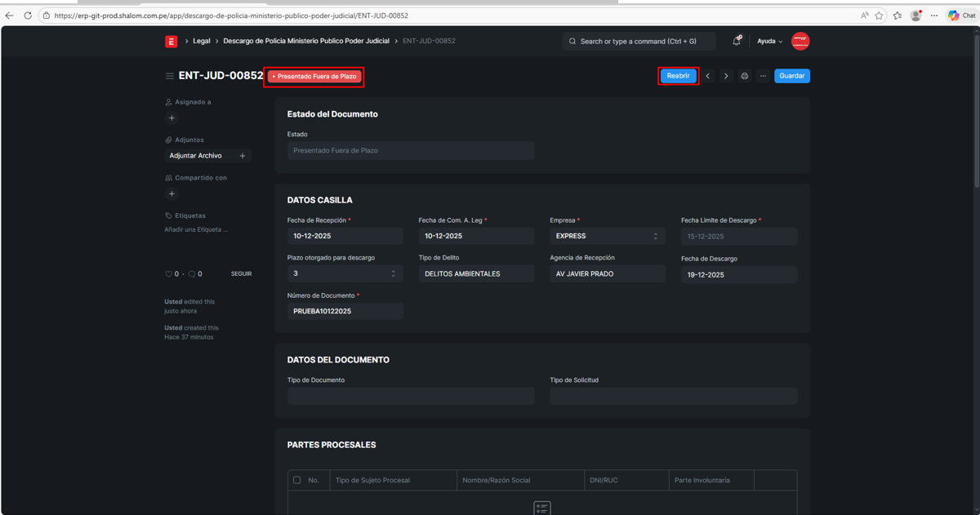Click the SEGUIR follow link
Screen dimensions: 980x515
coord(241,274)
